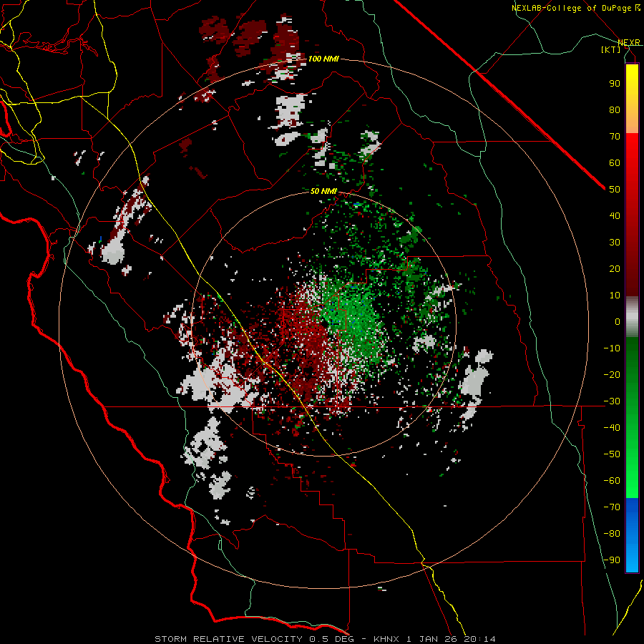Click the 60 value on velocity scale
Screen dimensions: 644x644
click(x=615, y=162)
